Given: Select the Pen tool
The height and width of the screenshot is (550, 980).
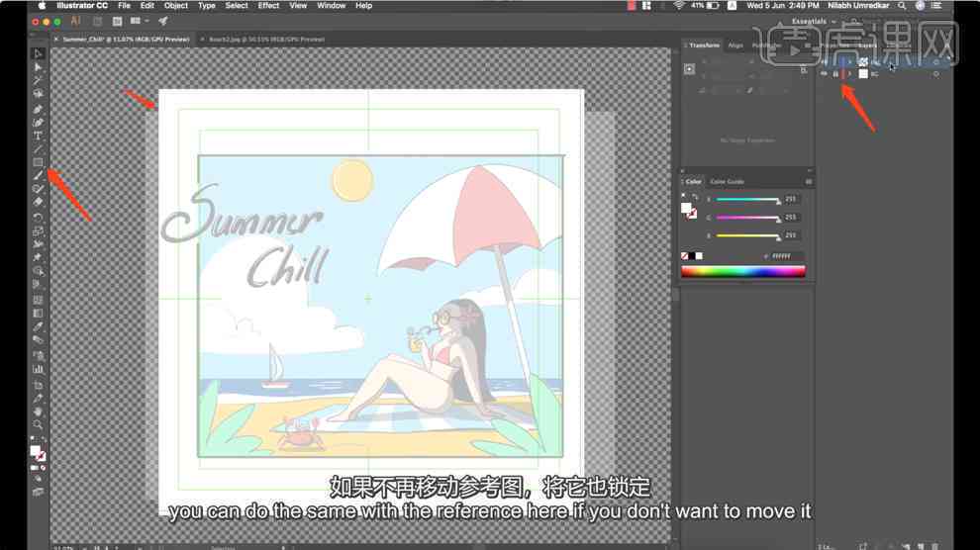Looking at the screenshot, I should [x=39, y=109].
